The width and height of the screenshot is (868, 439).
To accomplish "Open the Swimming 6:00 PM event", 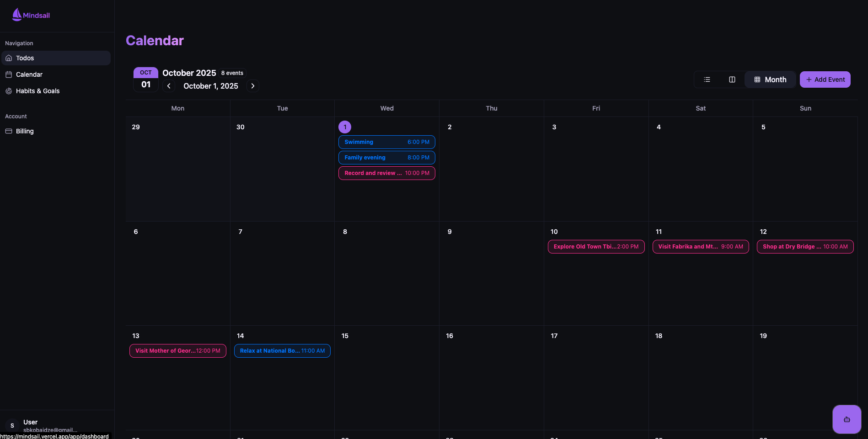I will 387,142.
